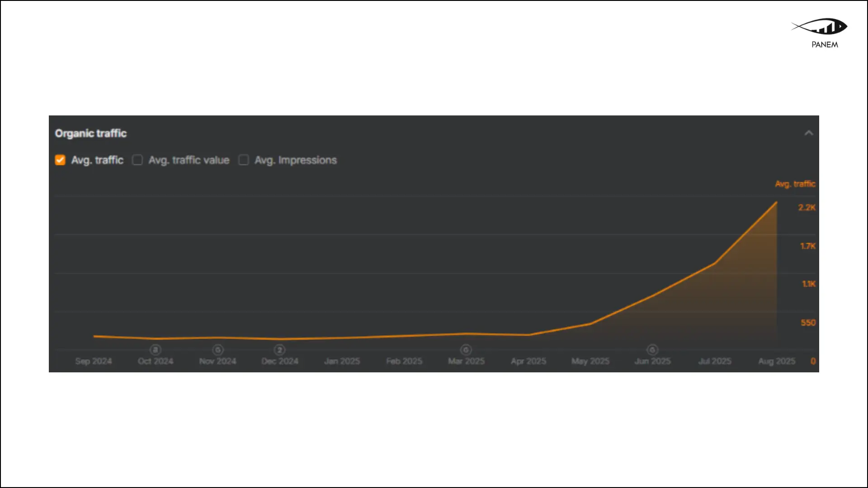Image resolution: width=868 pixels, height=488 pixels.
Task: Click the 2.2K y-axis value
Action: tap(807, 207)
